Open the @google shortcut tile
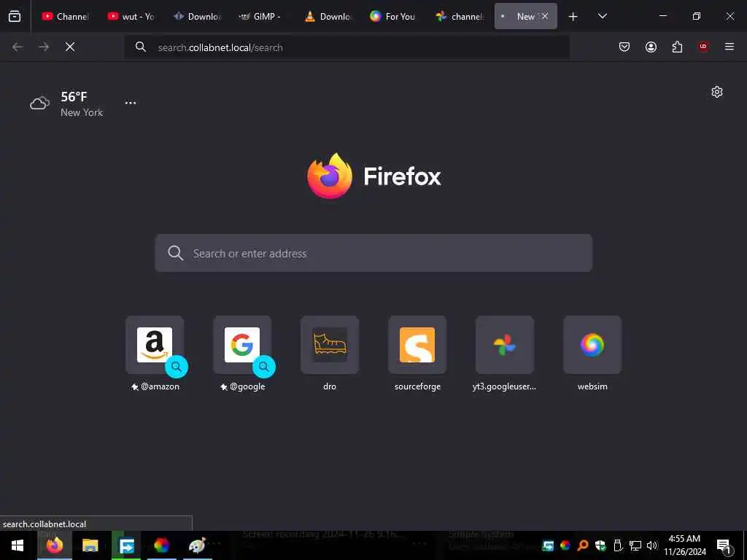 242,345
